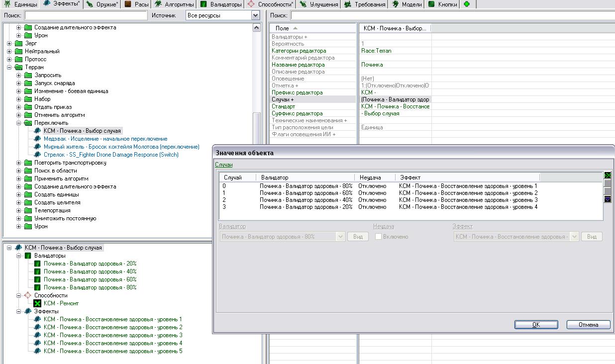Select case row 2 with Валидатор здоровья - 40%

pyautogui.click(x=411, y=200)
